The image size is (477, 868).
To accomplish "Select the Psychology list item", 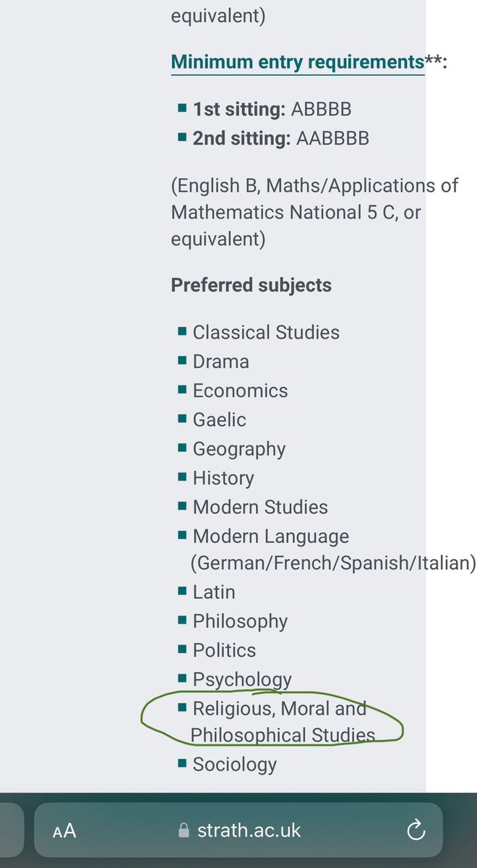I will (241, 679).
